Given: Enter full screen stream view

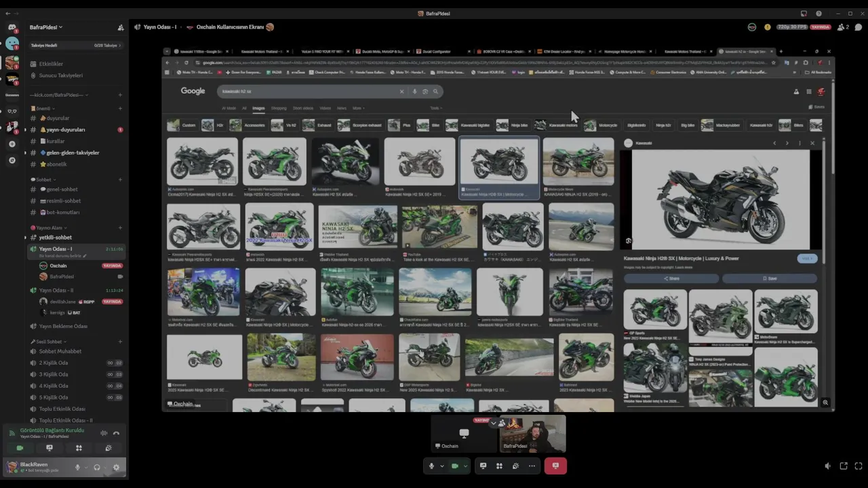Looking at the screenshot, I should pyautogui.click(x=859, y=466).
